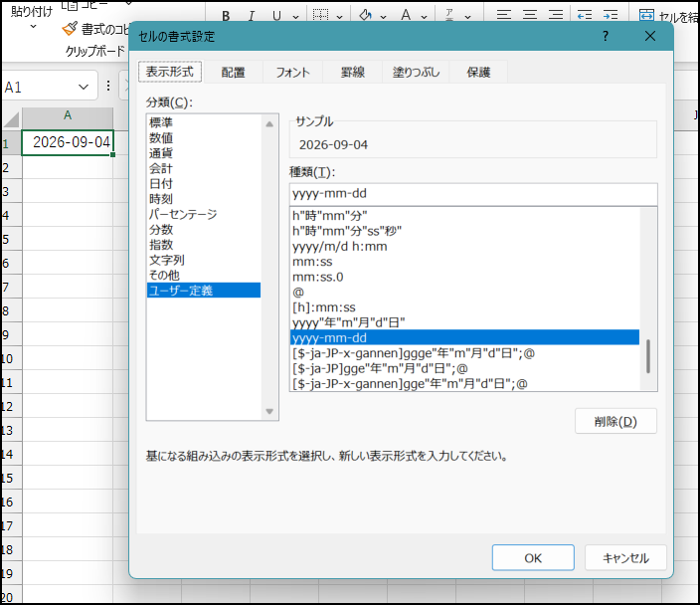Click the キャンセル cancel button

coord(625,557)
